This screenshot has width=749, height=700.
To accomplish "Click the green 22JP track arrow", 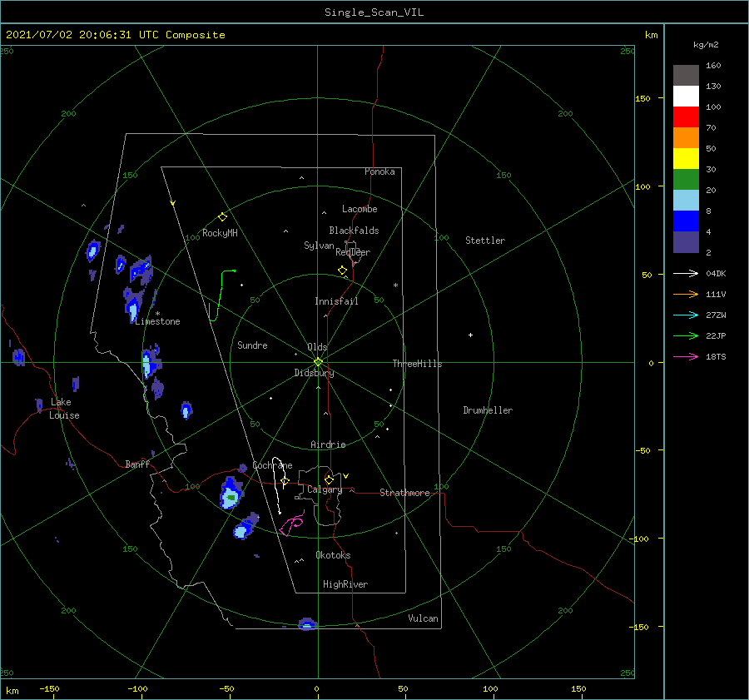I will (x=686, y=336).
